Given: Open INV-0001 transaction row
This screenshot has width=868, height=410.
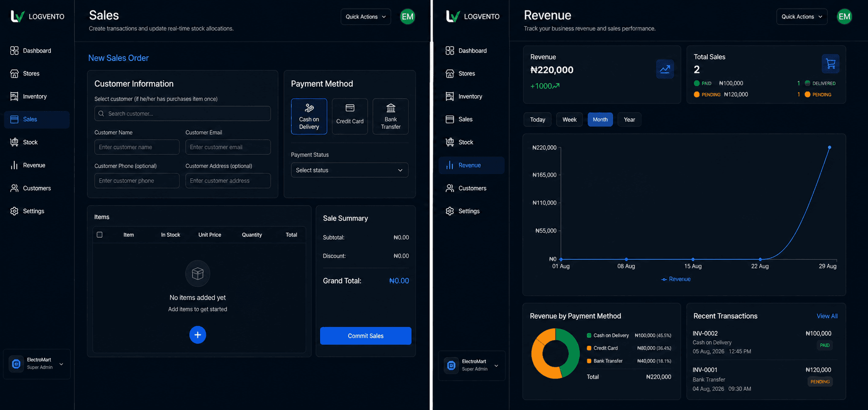Looking at the screenshot, I should pos(762,379).
